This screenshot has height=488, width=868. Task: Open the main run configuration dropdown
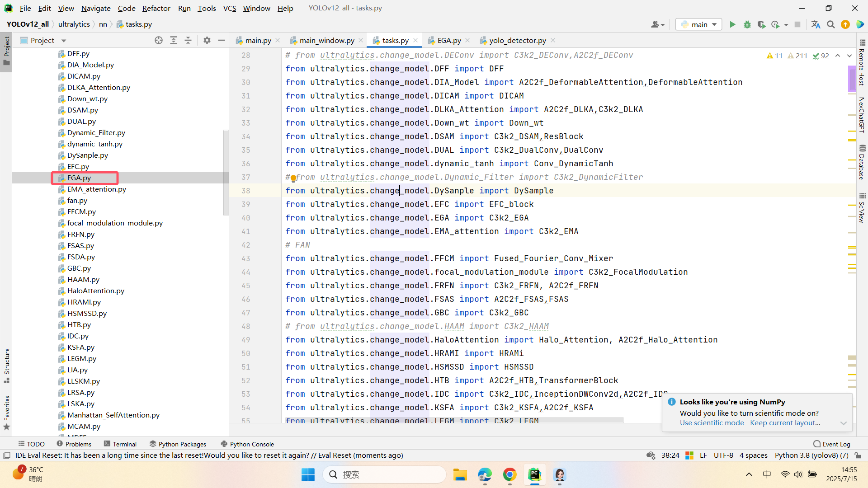tap(699, 24)
